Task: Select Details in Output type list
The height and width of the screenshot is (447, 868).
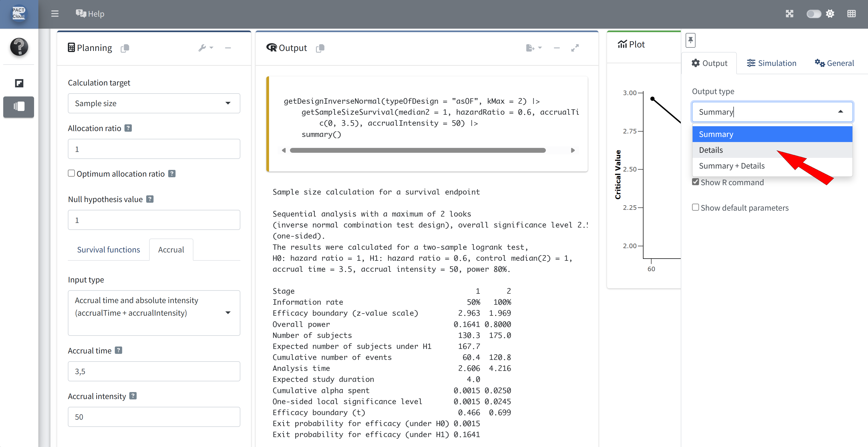Action: [x=711, y=150]
